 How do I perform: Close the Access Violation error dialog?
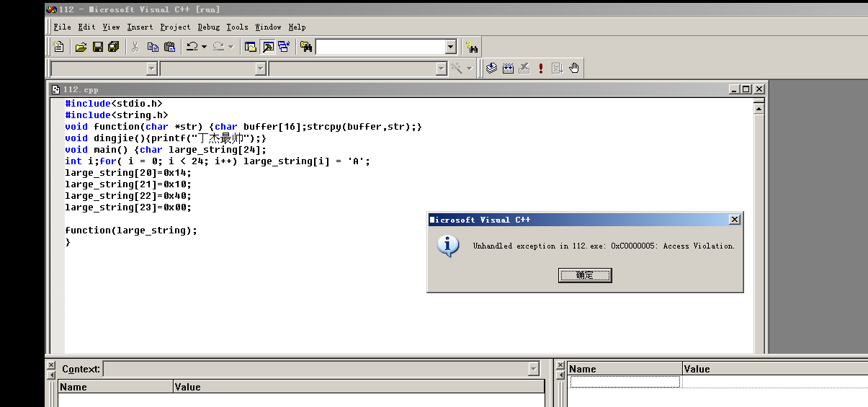[x=734, y=220]
